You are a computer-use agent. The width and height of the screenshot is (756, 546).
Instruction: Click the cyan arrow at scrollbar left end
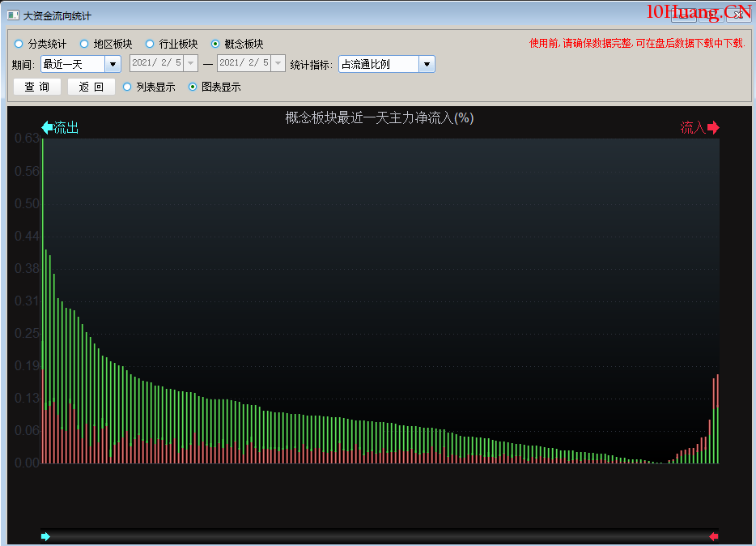(45, 536)
